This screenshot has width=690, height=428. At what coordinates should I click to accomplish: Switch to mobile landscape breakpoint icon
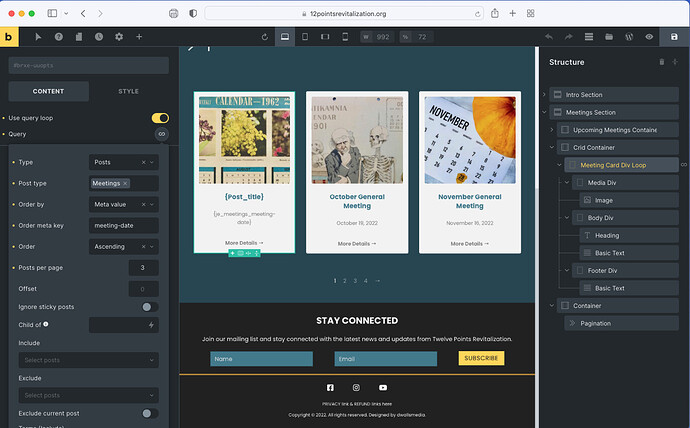coord(325,37)
